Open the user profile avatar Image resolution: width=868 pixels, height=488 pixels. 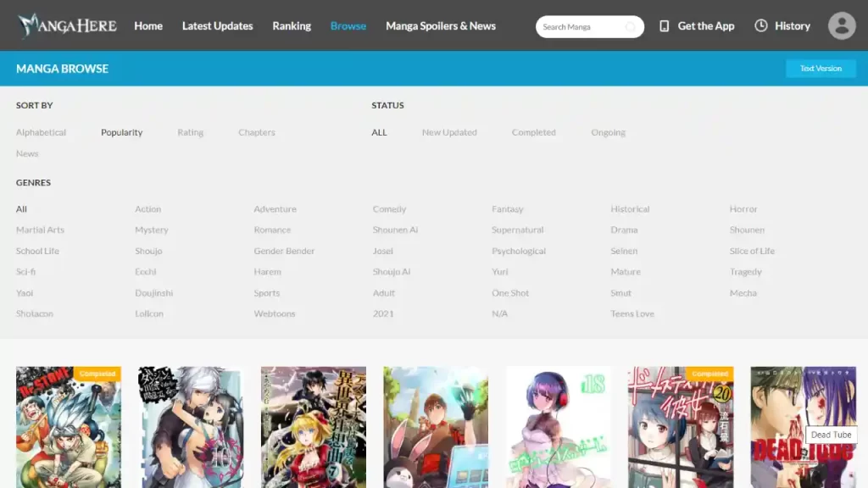click(842, 26)
